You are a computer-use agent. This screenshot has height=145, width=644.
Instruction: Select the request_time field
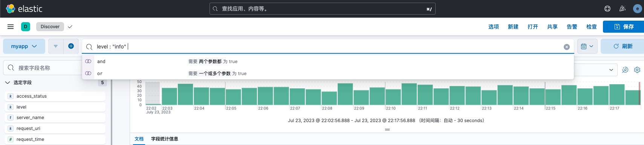(55, 139)
